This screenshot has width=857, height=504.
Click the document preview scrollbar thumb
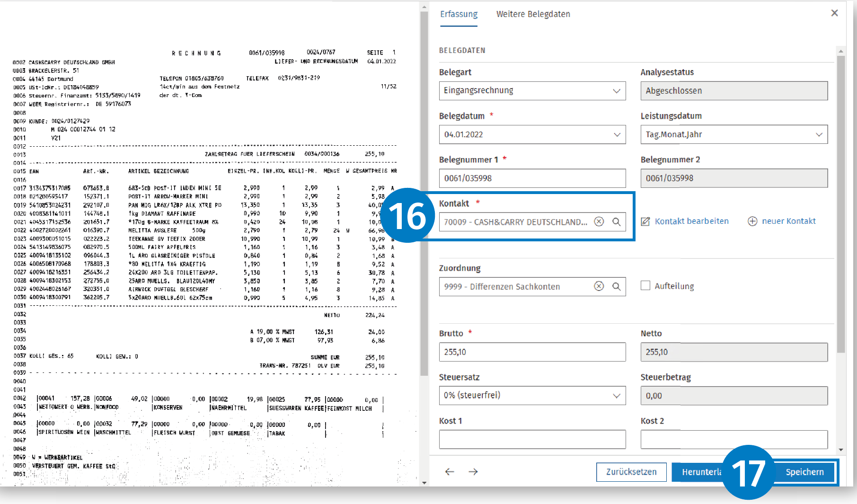(x=424, y=193)
